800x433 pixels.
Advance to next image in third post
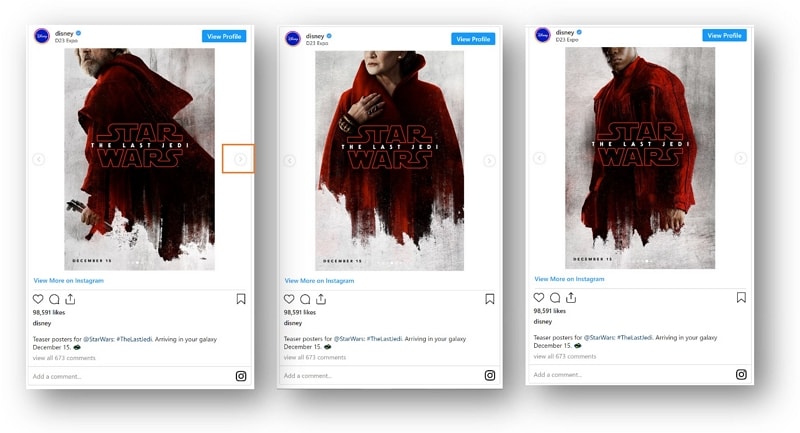pos(740,158)
